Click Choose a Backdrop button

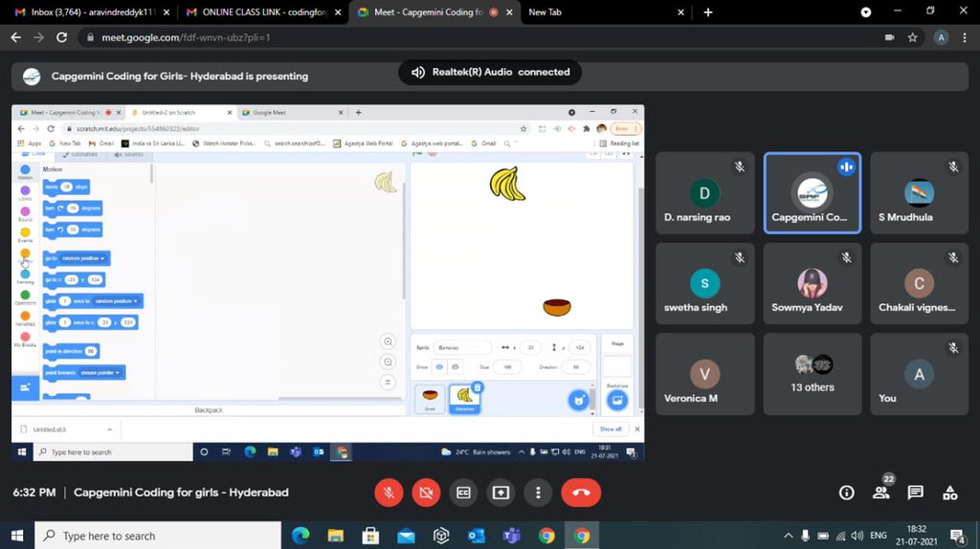617,401
